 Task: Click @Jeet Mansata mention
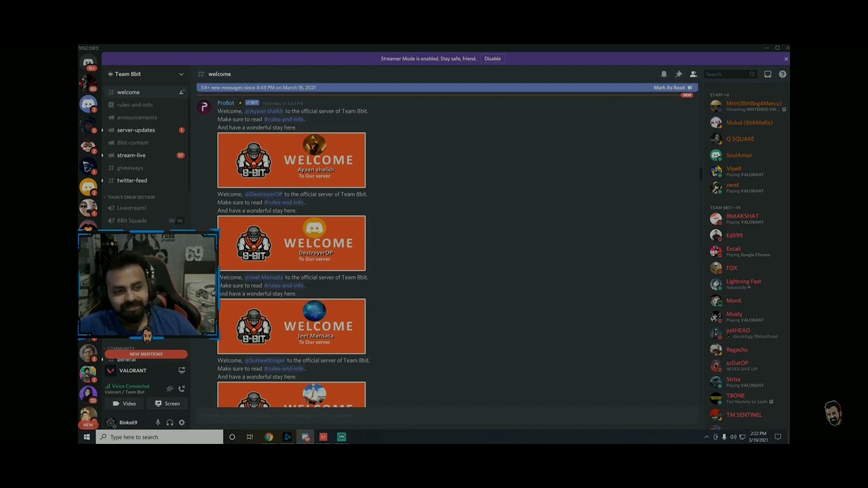[264, 277]
